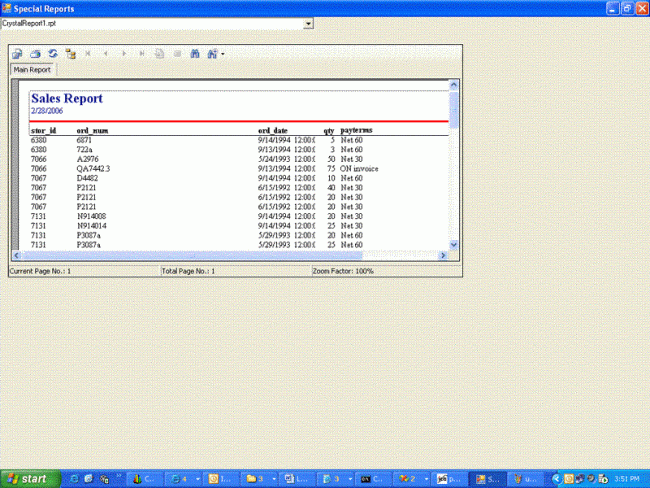Click report scroll right arrow
The width and height of the screenshot is (650, 488).
point(443,255)
